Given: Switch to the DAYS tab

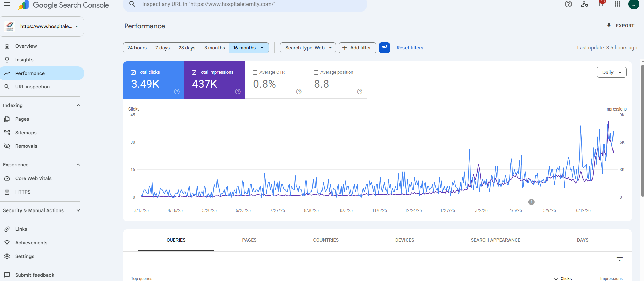Looking at the screenshot, I should pos(583,240).
